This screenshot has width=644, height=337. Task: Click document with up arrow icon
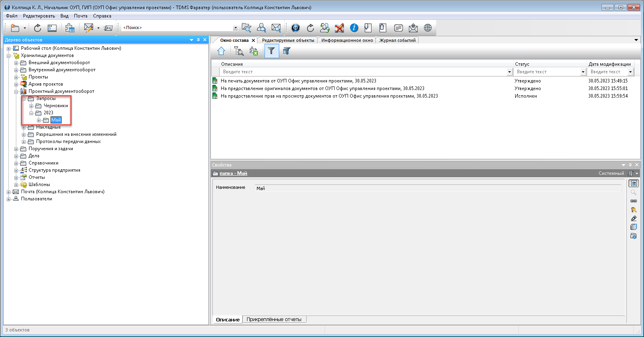coord(383,28)
